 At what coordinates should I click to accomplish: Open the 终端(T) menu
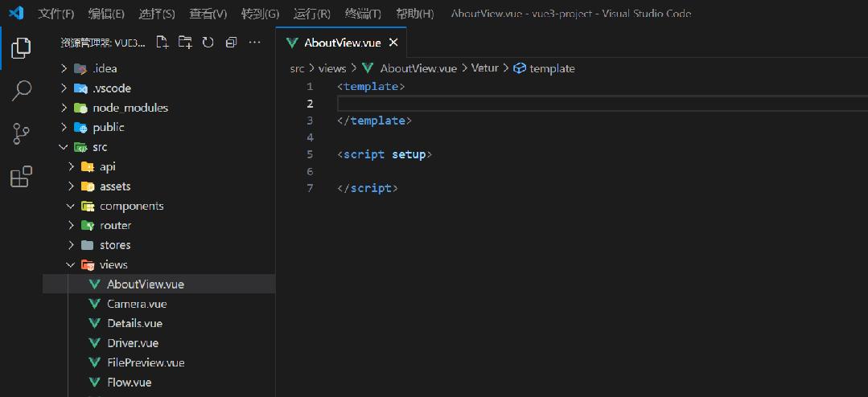[x=363, y=14]
